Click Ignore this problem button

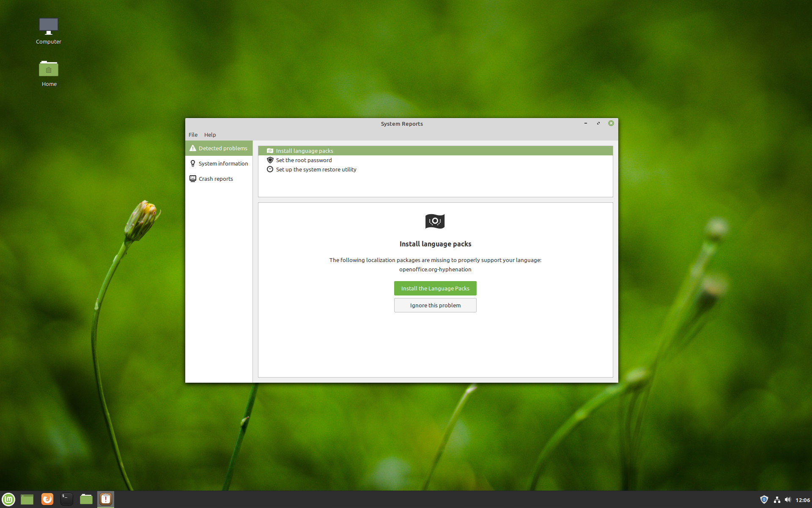click(x=435, y=305)
